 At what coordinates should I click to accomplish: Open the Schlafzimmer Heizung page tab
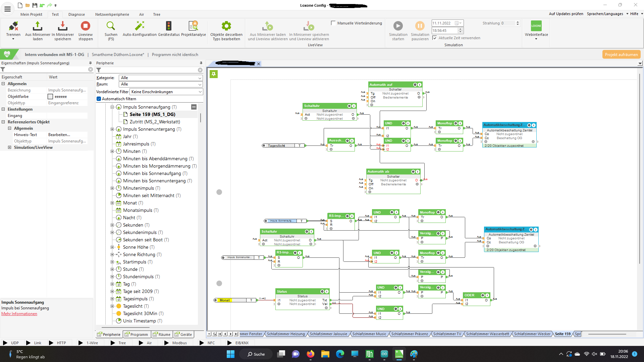point(286,334)
